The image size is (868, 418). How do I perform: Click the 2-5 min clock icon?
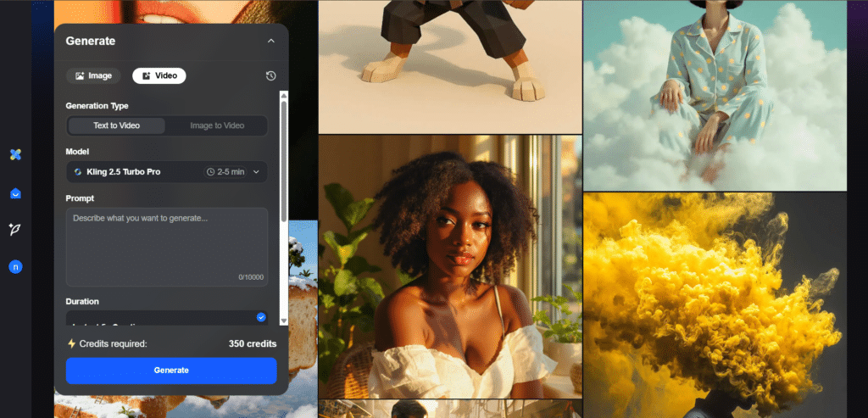point(210,172)
